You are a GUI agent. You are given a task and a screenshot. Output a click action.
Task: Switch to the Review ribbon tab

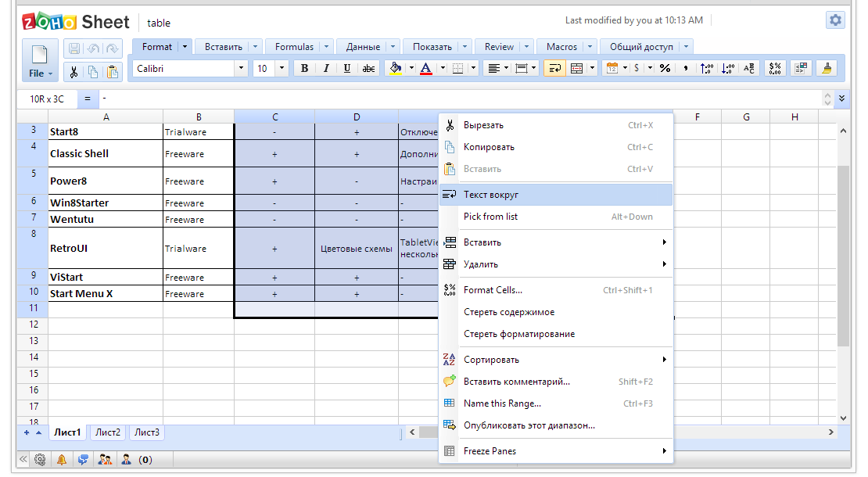tap(500, 46)
